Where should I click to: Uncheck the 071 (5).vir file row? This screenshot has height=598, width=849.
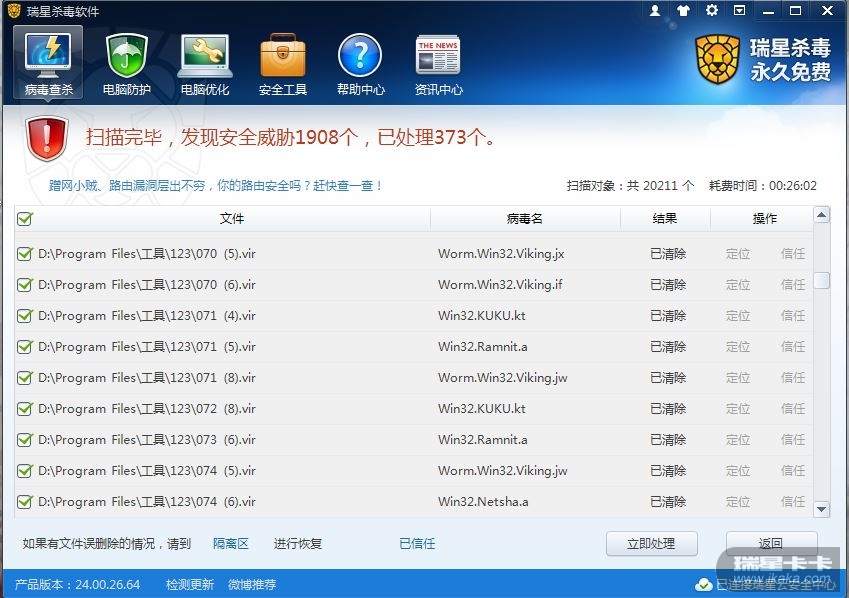click(x=25, y=346)
